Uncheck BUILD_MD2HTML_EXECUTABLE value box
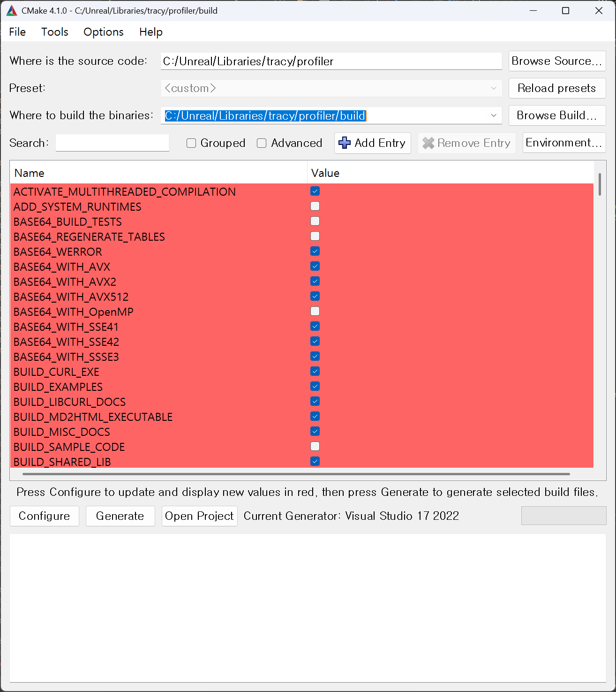This screenshot has width=616, height=692. click(315, 417)
